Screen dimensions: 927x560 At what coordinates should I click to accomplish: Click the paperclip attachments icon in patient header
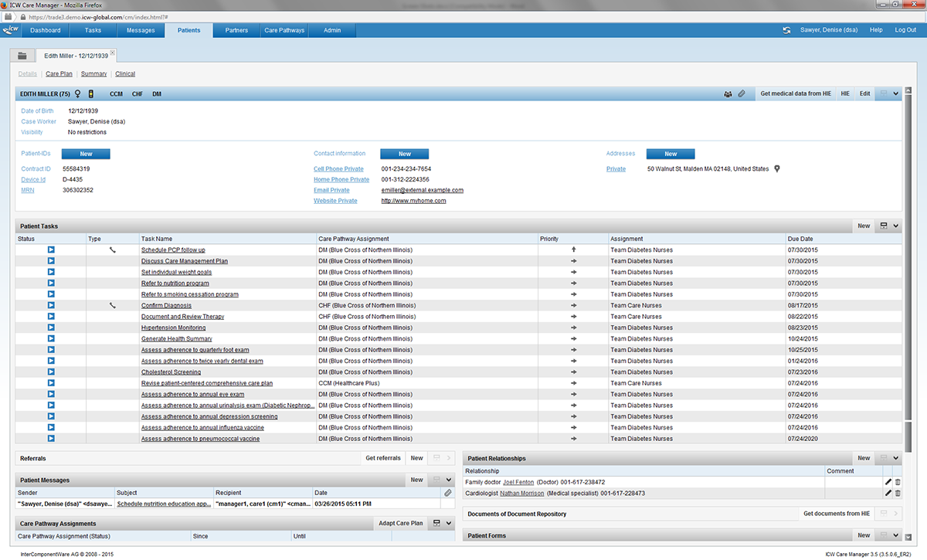tap(742, 93)
